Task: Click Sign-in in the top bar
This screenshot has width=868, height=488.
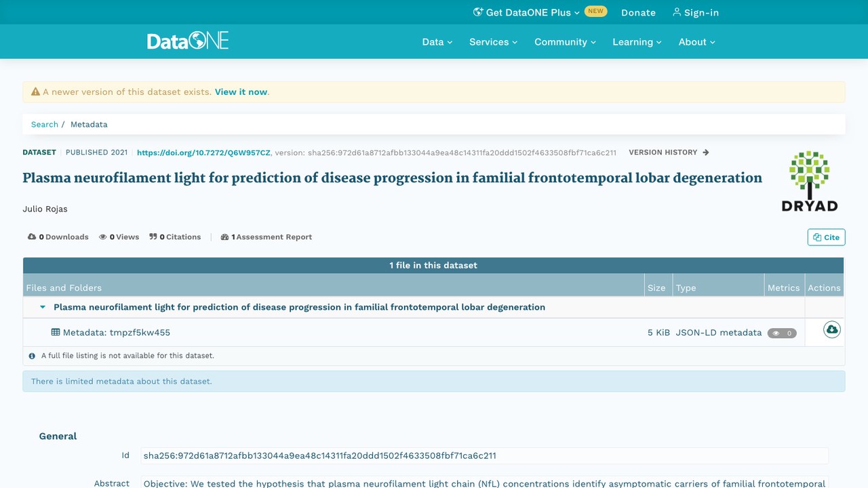Action: point(696,12)
